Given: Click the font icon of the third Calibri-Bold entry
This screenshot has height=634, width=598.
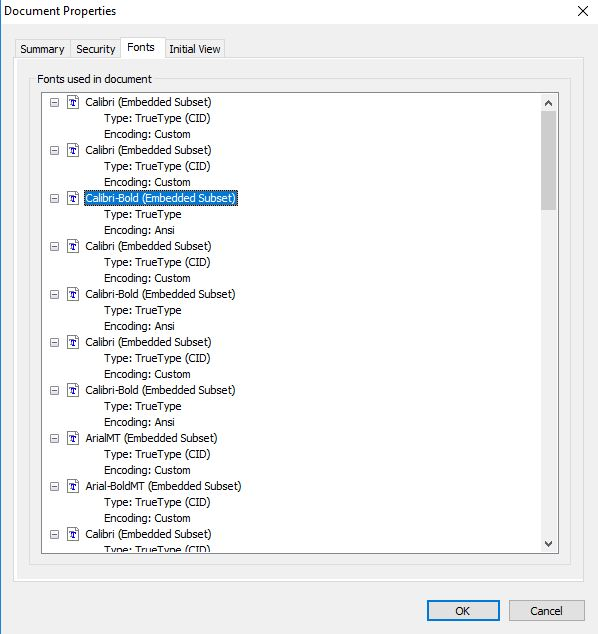Looking at the screenshot, I should (x=73, y=391).
